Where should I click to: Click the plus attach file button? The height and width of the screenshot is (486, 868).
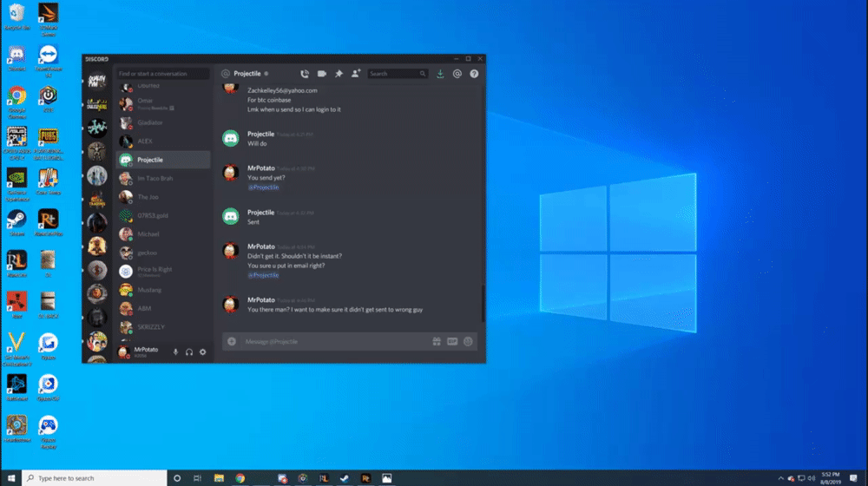tap(232, 342)
